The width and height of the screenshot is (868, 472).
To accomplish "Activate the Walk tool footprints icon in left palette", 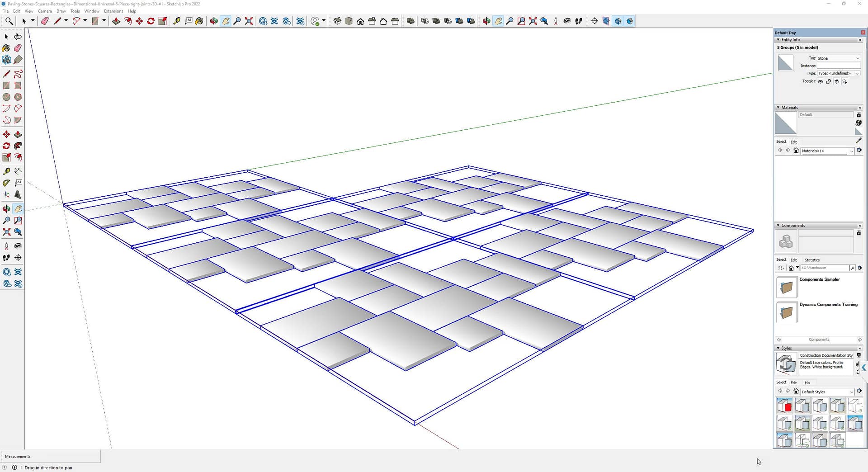I will 6,258.
